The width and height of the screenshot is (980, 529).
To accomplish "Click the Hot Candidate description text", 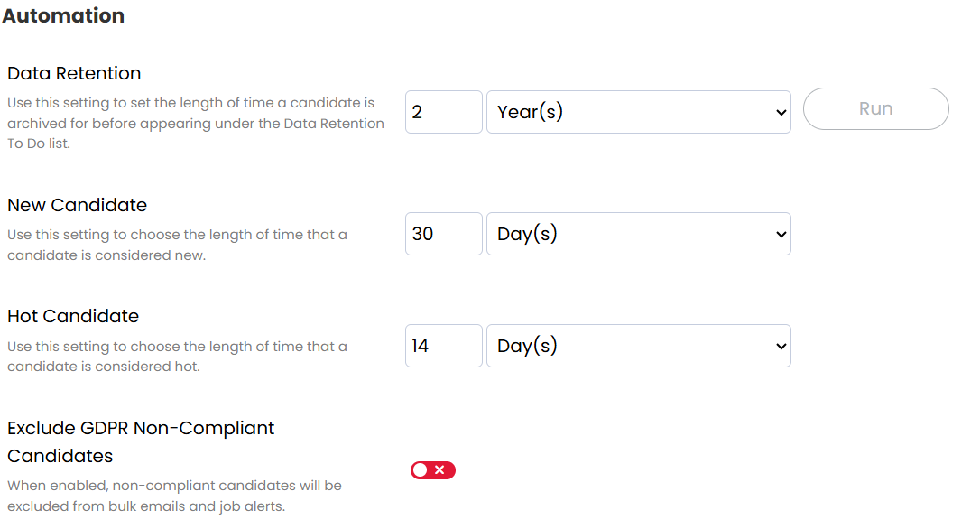I will point(177,357).
